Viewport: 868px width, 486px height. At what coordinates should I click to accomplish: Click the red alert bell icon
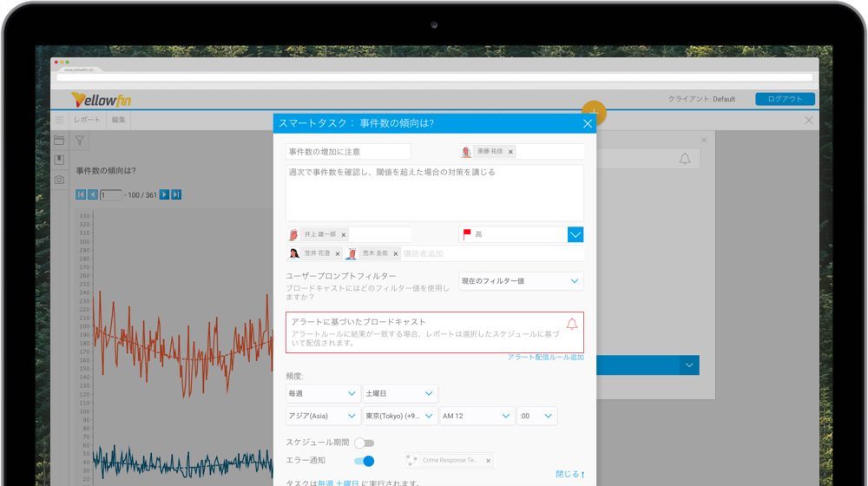click(571, 324)
